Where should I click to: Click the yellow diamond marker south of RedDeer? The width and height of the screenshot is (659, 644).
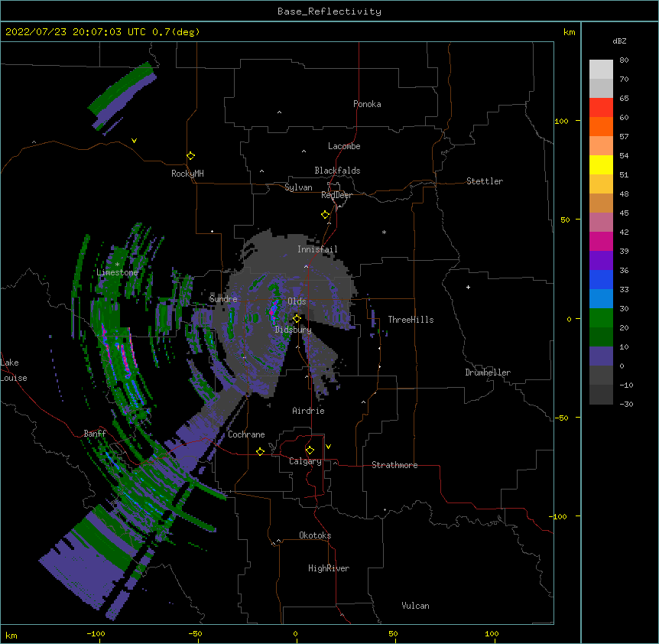click(326, 215)
